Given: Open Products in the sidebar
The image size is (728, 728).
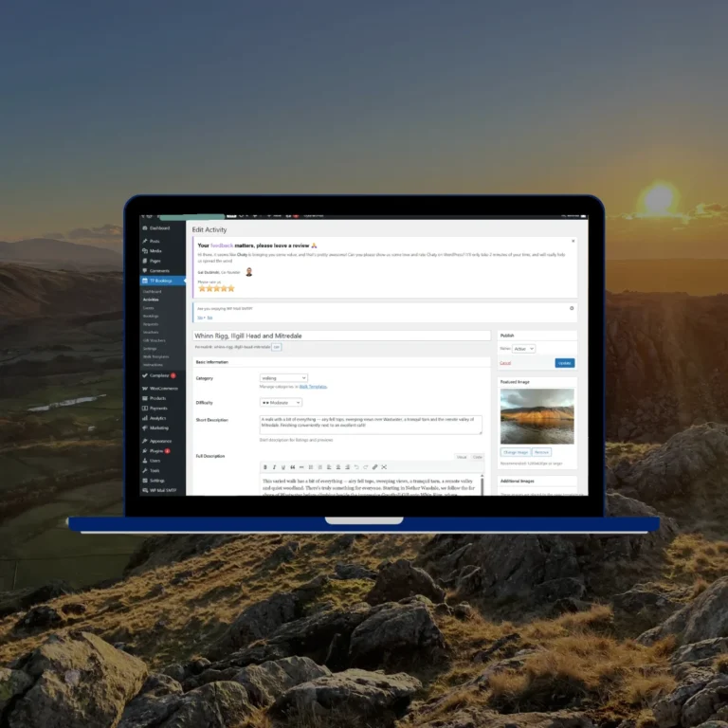Looking at the screenshot, I should click(162, 398).
